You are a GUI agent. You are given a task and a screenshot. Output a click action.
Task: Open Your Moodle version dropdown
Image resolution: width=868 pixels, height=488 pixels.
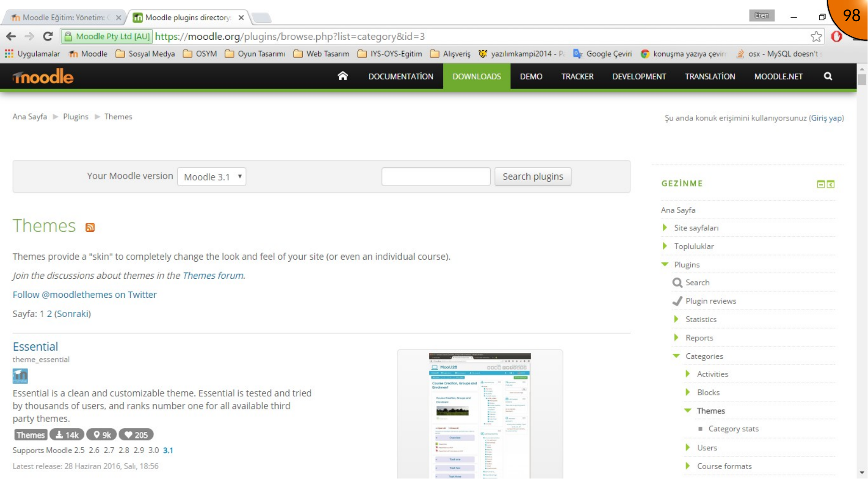click(x=211, y=177)
